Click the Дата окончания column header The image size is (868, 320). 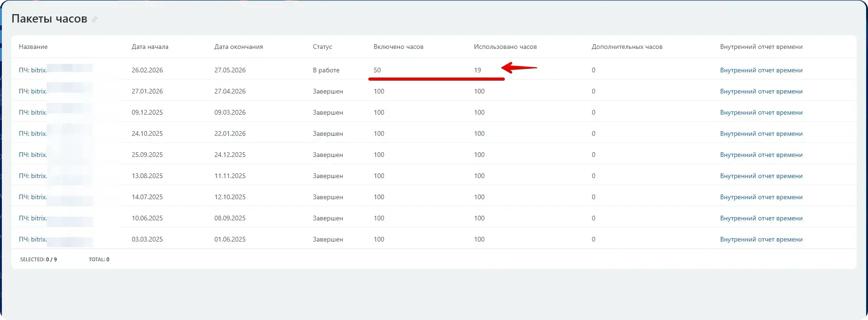click(x=238, y=47)
